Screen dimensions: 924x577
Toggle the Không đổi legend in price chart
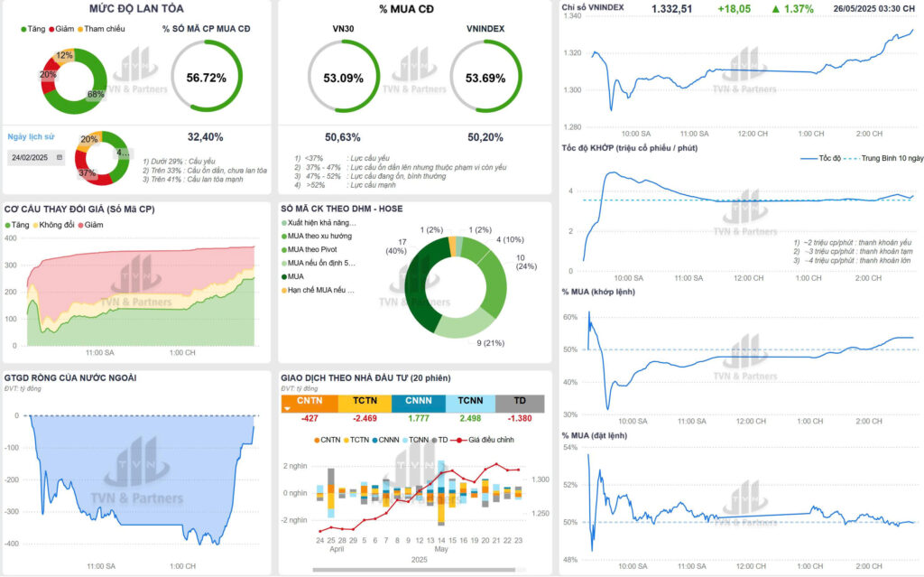tap(39, 224)
